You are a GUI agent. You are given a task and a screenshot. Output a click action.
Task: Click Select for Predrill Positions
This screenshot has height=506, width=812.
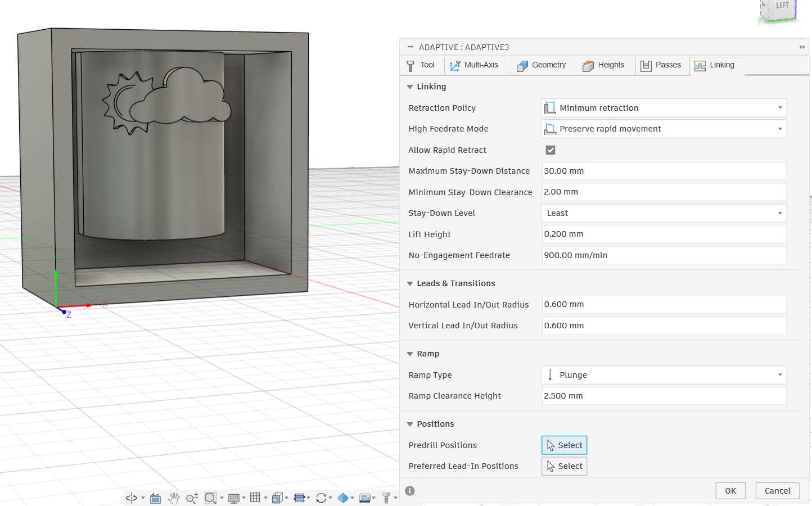coord(564,445)
